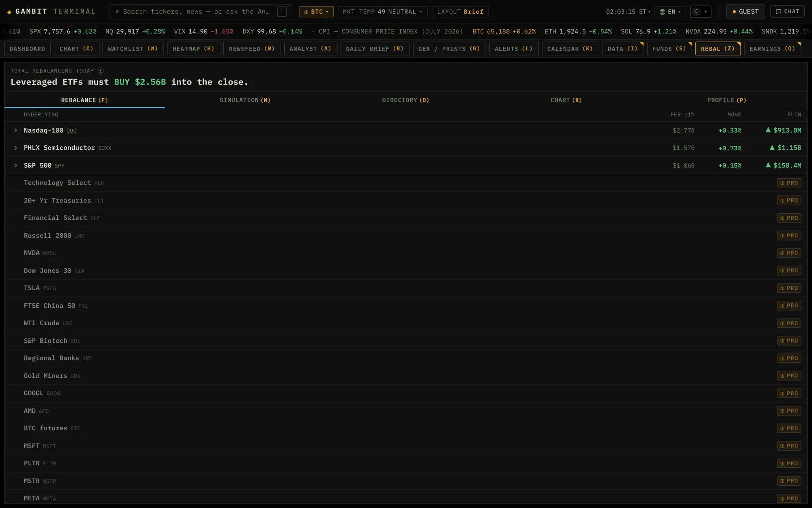Open the Chart (R) sub-tab
Image resolution: width=812 pixels, height=508 pixels.
[x=566, y=100]
